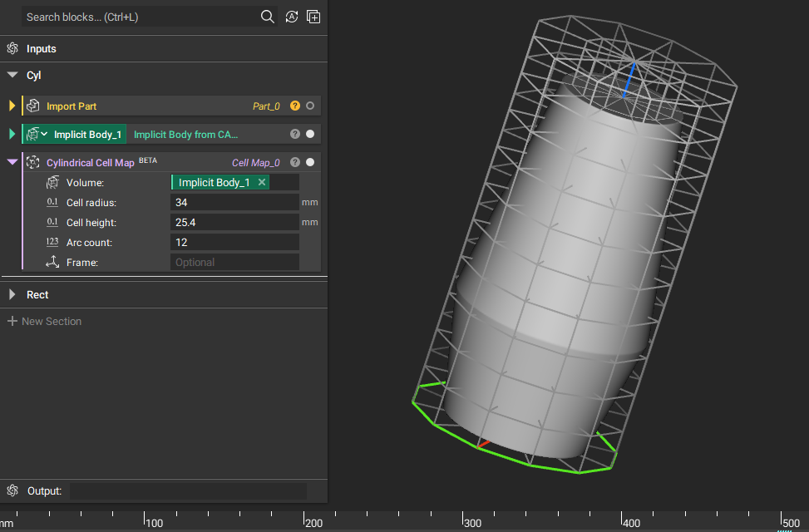
Task: Open help for Implicit Body_1 block
Action: (x=294, y=134)
